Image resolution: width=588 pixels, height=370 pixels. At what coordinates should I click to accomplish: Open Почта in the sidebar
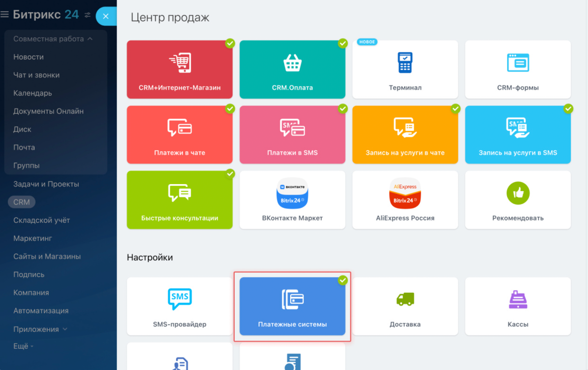pos(24,147)
